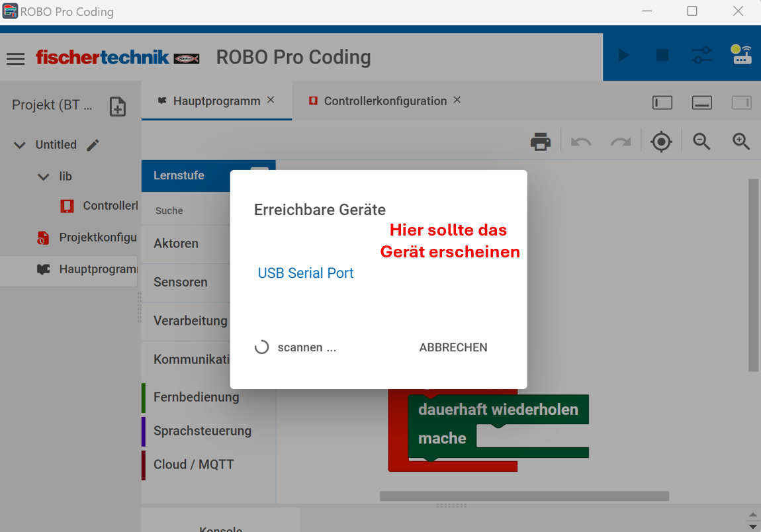Toggle the bottom console panel layout
This screenshot has width=761, height=532.
pos(702,103)
